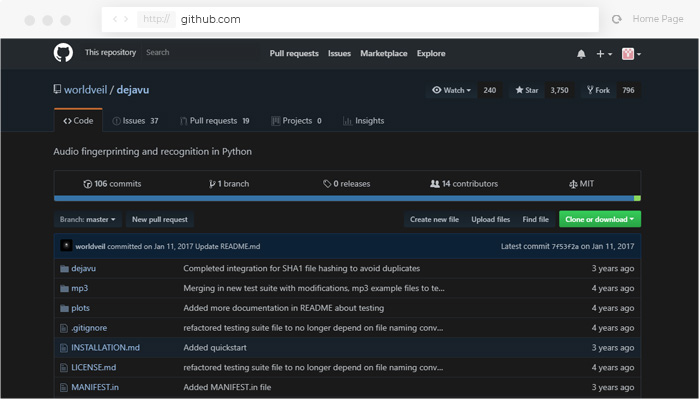Open worldveil owner profile link
This screenshot has height=400, width=700.
tap(86, 90)
